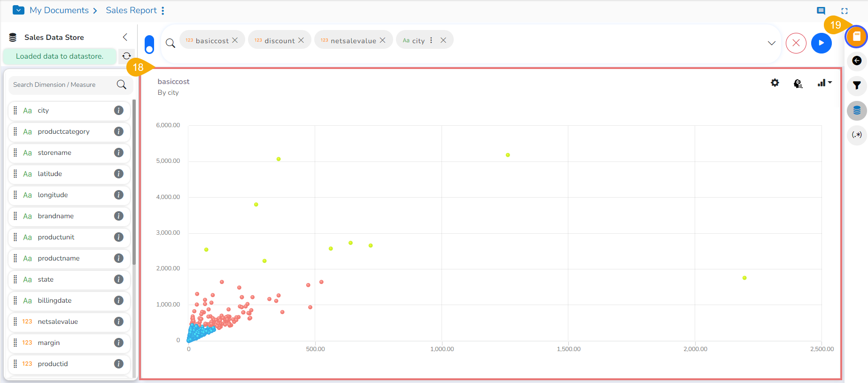Open Sales Report options menu
Screen dimensions: 868x383
click(163, 10)
